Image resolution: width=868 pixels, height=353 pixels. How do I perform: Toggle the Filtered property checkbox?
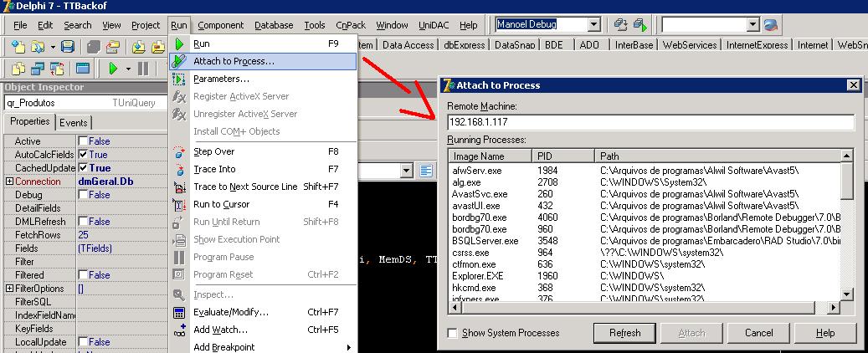tap(83, 275)
